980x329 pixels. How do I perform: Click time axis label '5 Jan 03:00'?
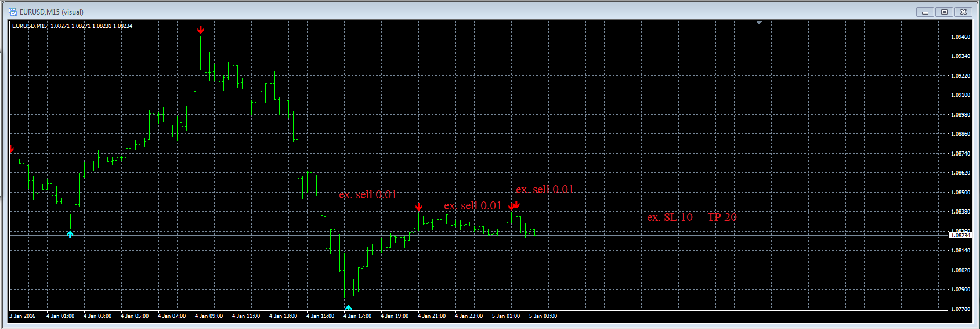[543, 316]
